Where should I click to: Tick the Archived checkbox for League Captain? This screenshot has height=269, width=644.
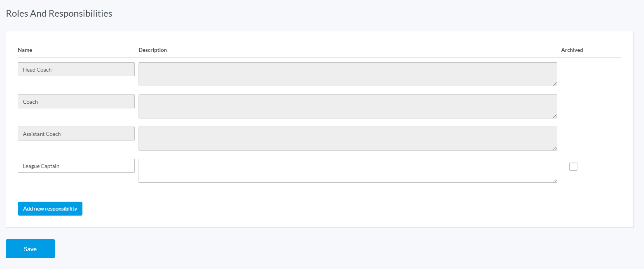[x=573, y=166]
